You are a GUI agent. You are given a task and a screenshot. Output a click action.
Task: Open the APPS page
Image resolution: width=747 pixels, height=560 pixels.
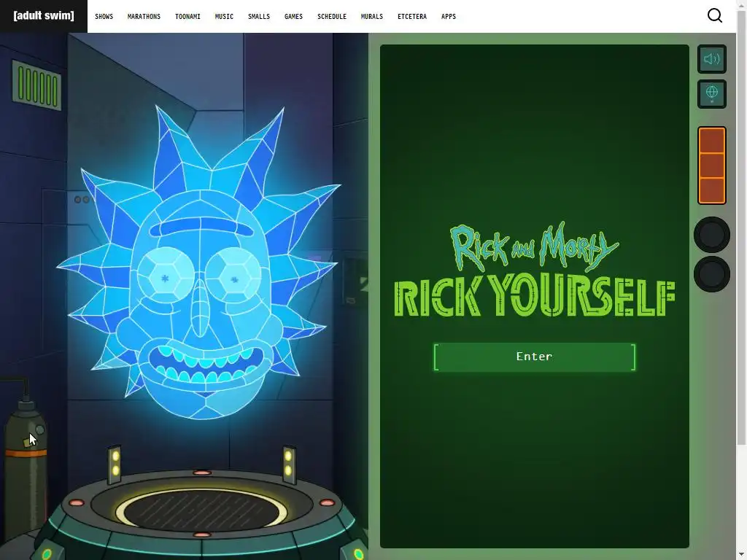(449, 17)
